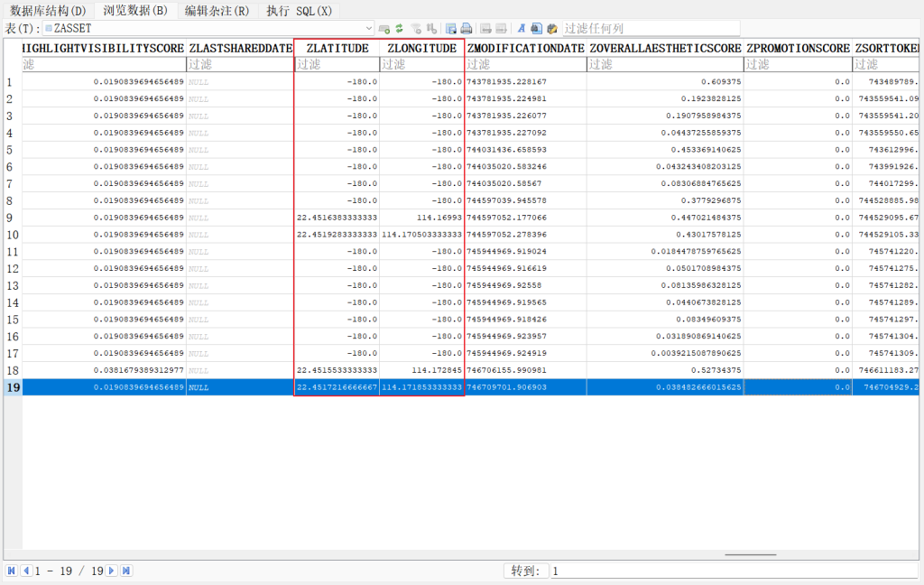Select row header number 9
Image resolution: width=924 pixels, height=585 pixels.
[x=10, y=218]
